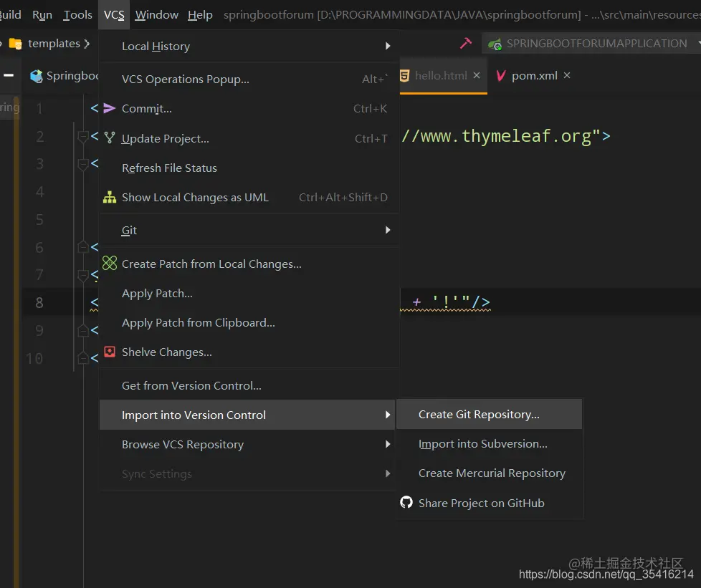This screenshot has height=588, width=701.
Task: Open the Window menu
Action: coord(156,15)
